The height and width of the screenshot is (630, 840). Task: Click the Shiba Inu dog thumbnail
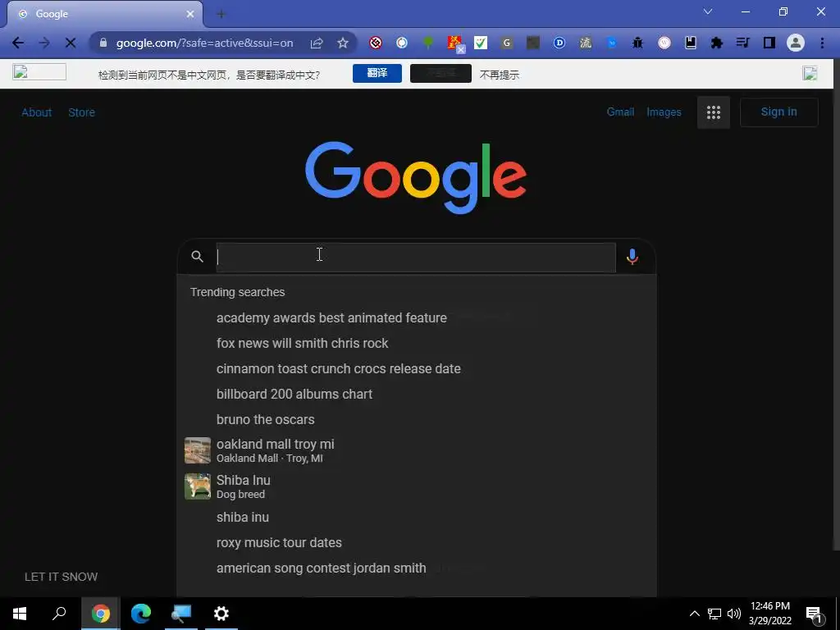[x=198, y=486]
